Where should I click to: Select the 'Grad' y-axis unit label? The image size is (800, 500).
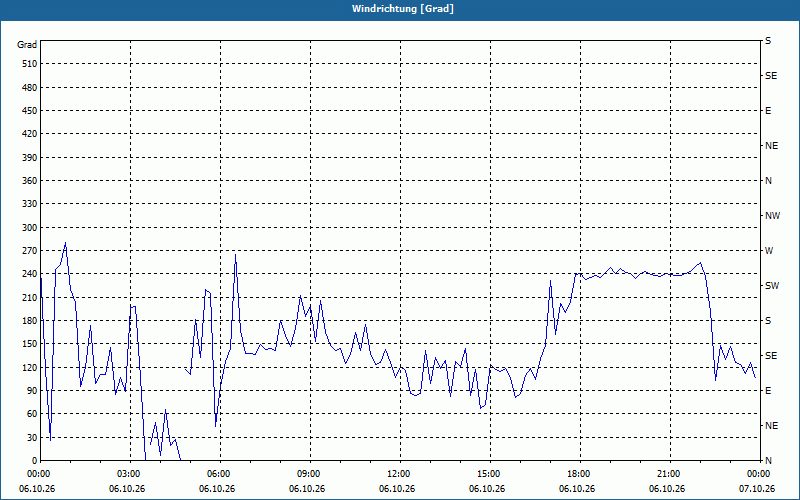pyautogui.click(x=27, y=45)
